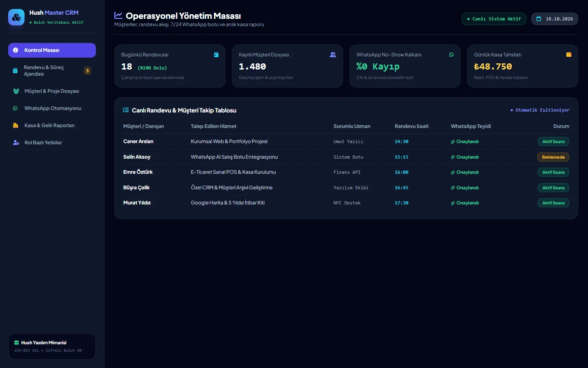Click wallet icon on Günlük Kasa Tahsilatı card
This screenshot has width=588, height=368.
[569, 55]
